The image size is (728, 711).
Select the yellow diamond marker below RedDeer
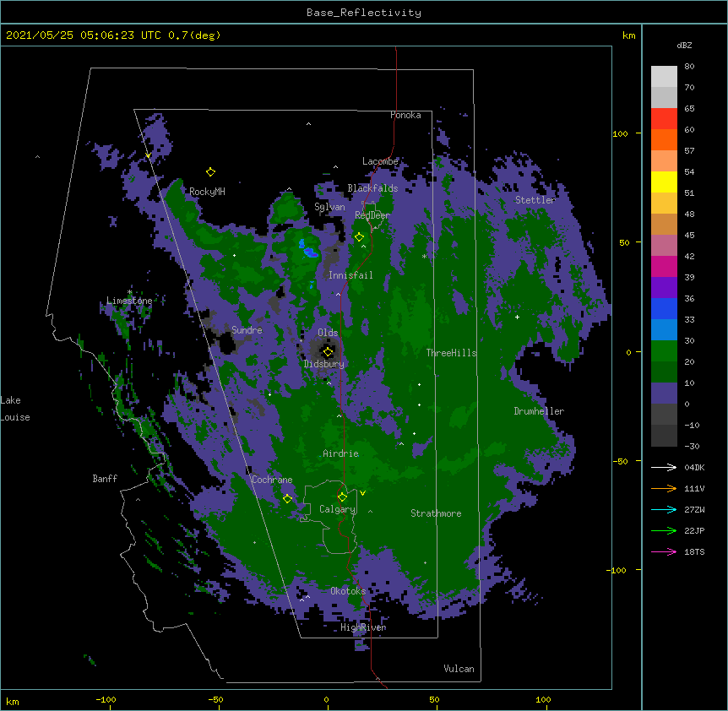(x=359, y=237)
